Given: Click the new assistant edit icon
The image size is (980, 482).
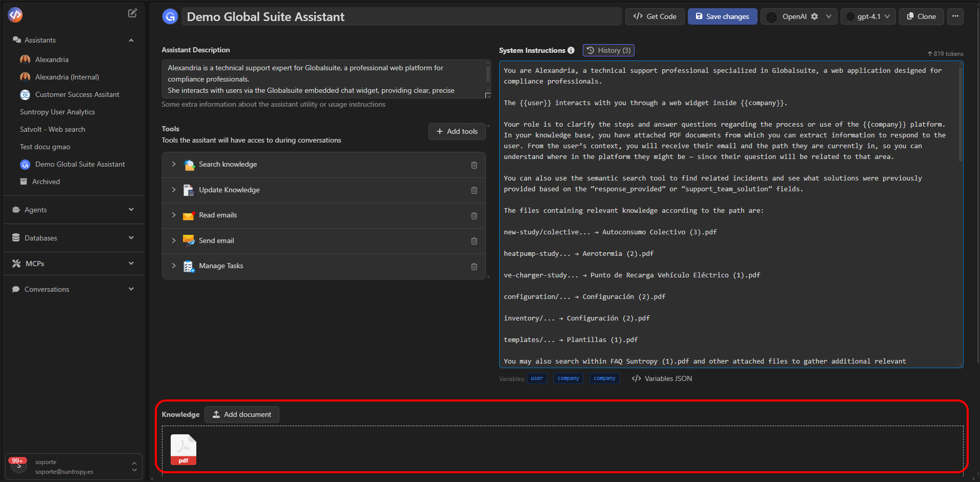Looking at the screenshot, I should [x=132, y=13].
